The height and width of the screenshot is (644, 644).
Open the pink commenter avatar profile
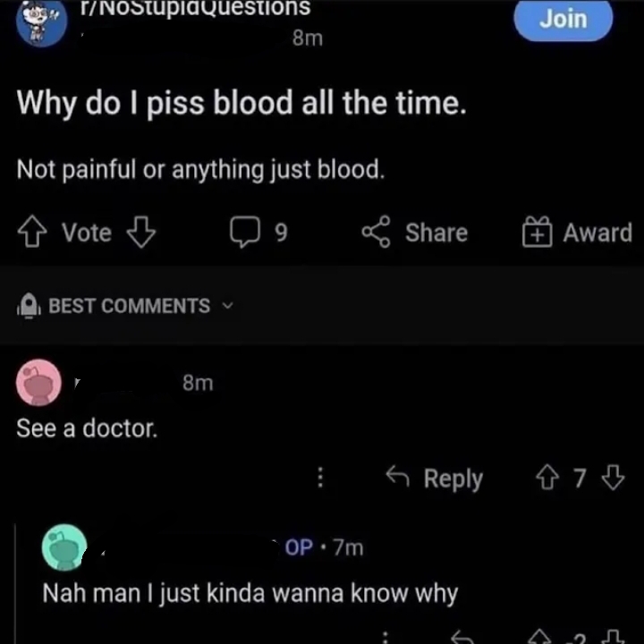tap(38, 384)
